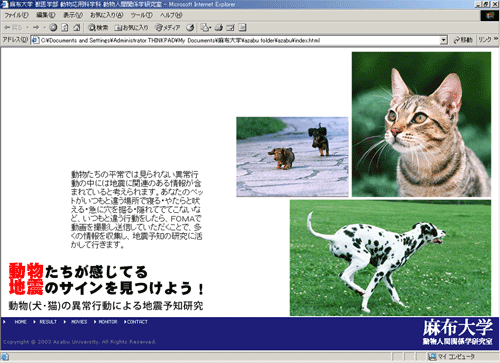Click the Print icon in toolbar
This screenshot has width=500, height=363.
[219, 28]
